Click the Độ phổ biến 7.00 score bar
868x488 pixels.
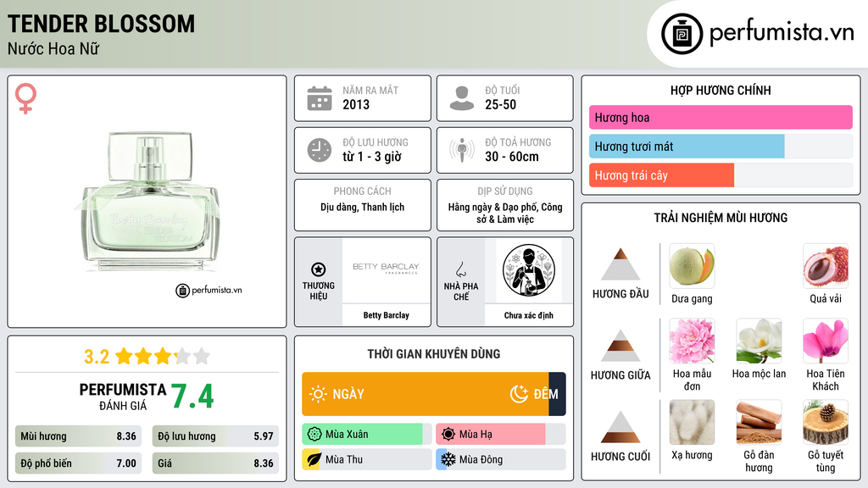tap(78, 463)
